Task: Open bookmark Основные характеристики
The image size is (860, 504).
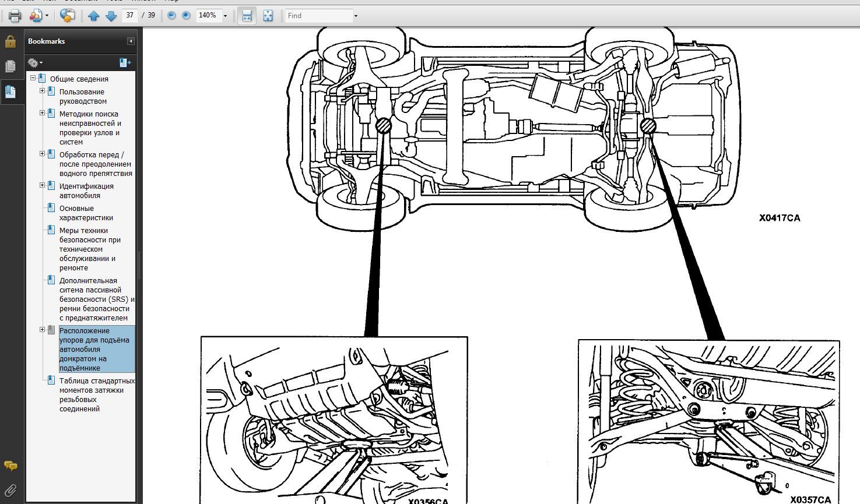Action: coord(86,213)
